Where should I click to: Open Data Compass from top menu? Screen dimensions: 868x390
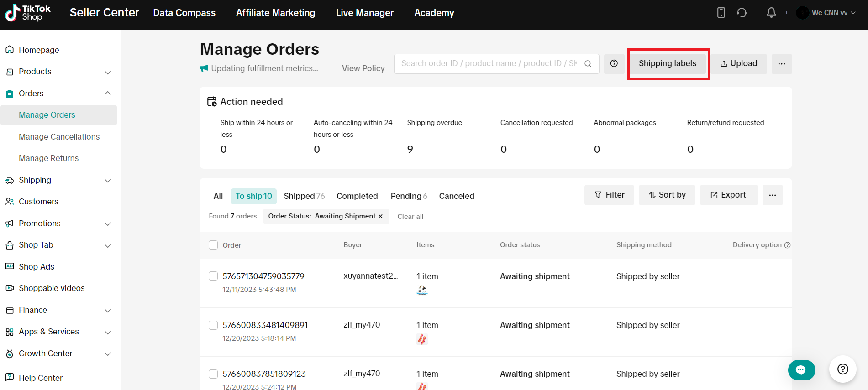(184, 13)
